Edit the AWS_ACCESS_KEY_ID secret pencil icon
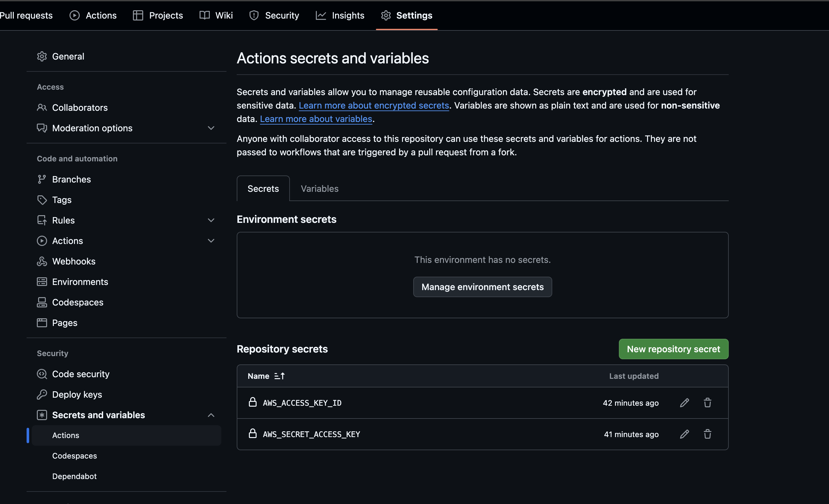The width and height of the screenshot is (829, 504). click(684, 402)
